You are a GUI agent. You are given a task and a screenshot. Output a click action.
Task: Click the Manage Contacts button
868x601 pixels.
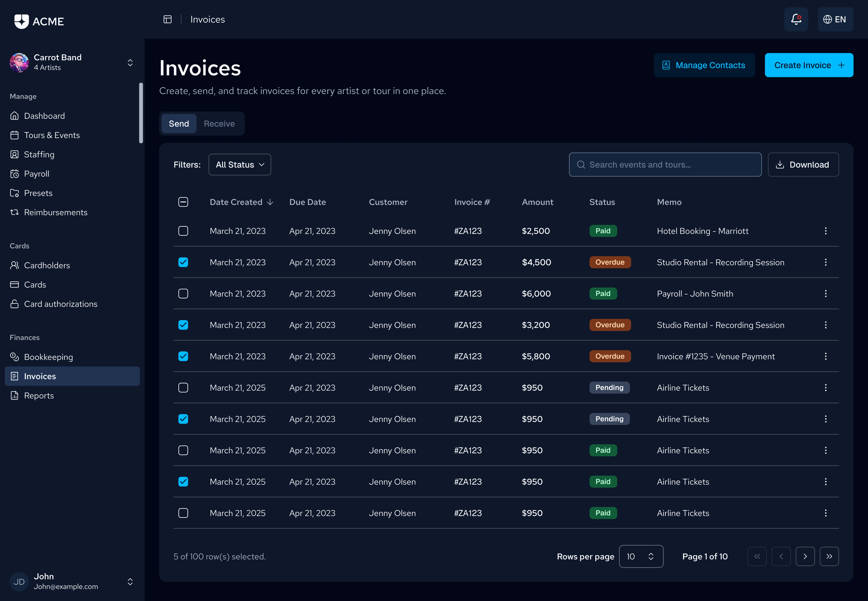pos(704,65)
